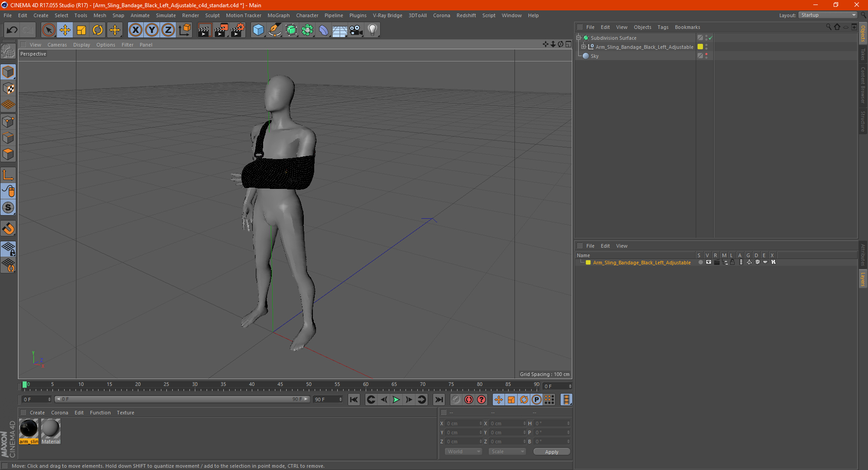Viewport: 868px width, 470px height.
Task: Click Make Editable icon in left sidebar
Action: (8, 52)
